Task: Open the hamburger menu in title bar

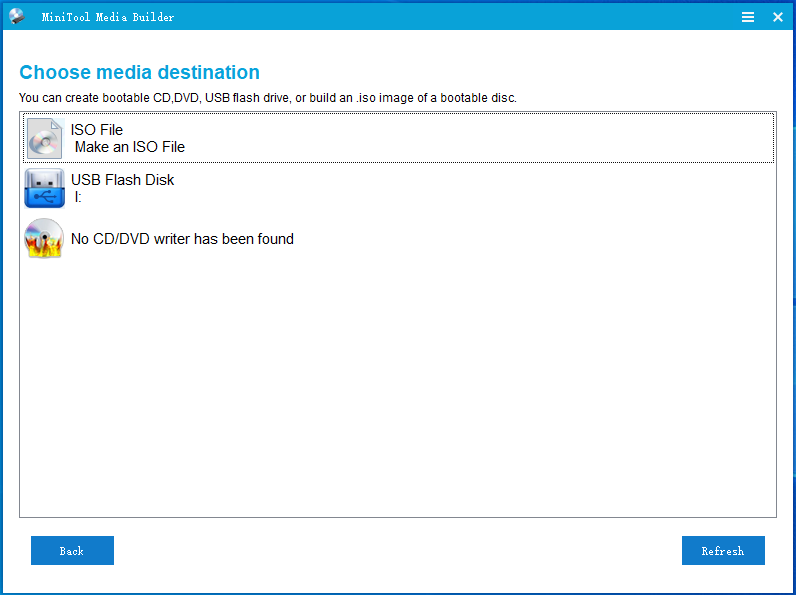Action: coord(748,17)
